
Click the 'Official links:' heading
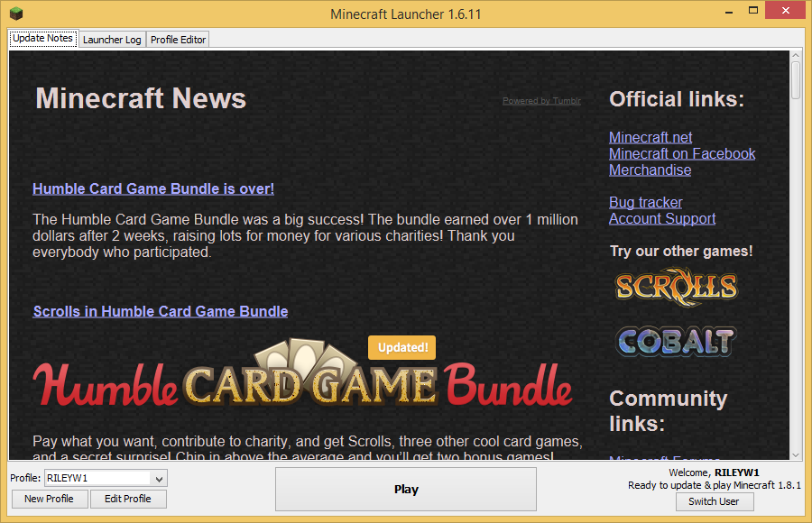point(677,99)
